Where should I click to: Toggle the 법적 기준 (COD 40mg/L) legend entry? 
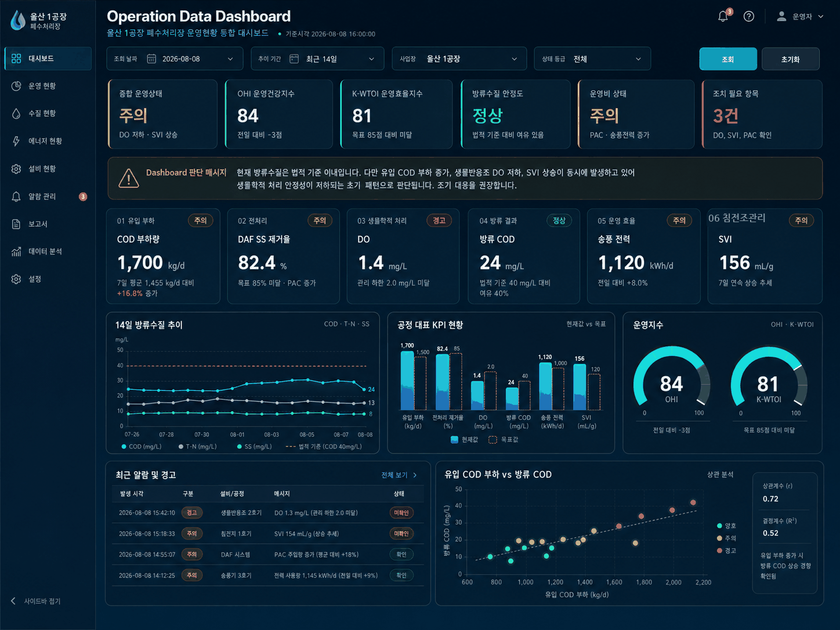pos(324,447)
